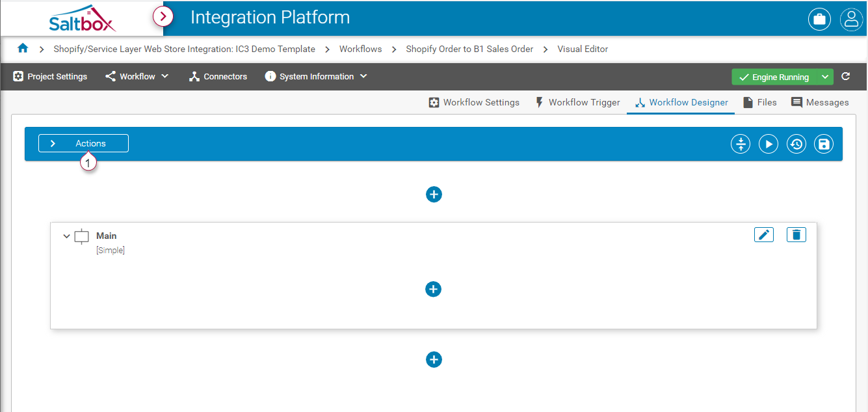Add an action inside the Main block
The width and height of the screenshot is (868, 412).
(x=433, y=289)
